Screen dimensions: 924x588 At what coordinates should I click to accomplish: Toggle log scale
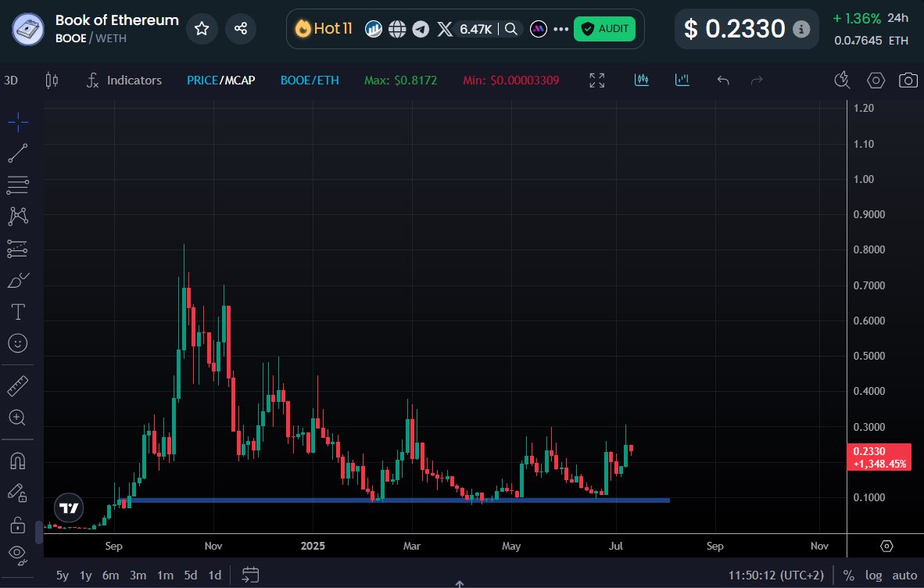pos(874,575)
